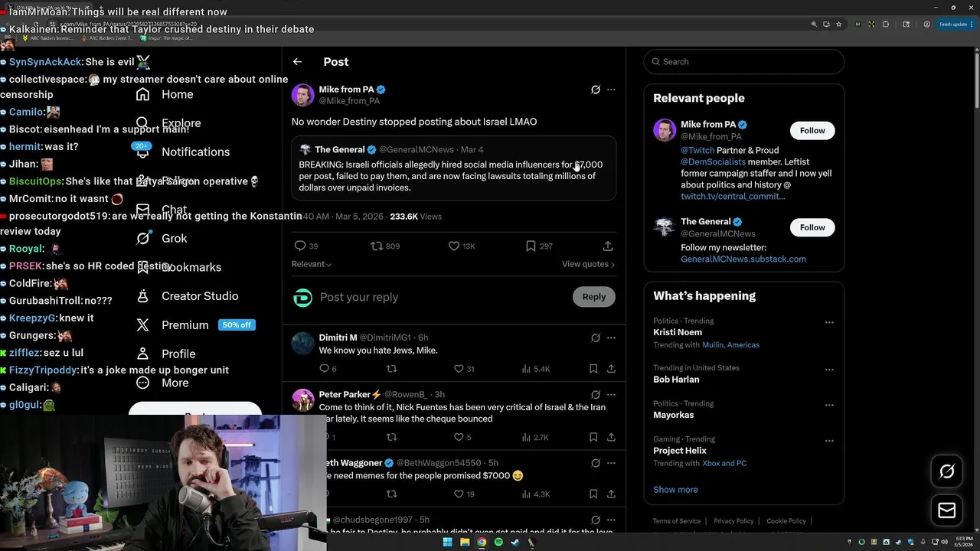This screenshot has height=551, width=980.
Task: Open more options on Peter Parker's reply
Action: (x=611, y=394)
